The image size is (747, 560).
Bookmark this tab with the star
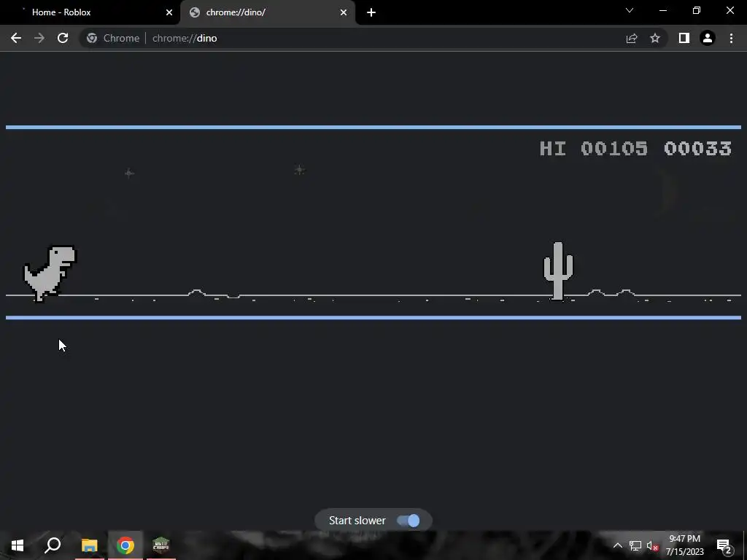(x=655, y=38)
